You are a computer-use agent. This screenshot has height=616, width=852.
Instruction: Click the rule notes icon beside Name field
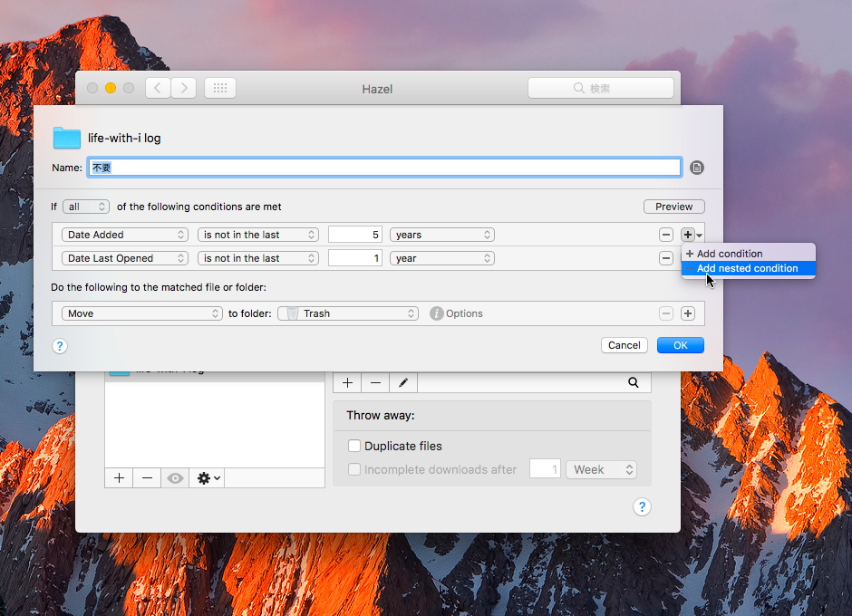[x=697, y=168]
